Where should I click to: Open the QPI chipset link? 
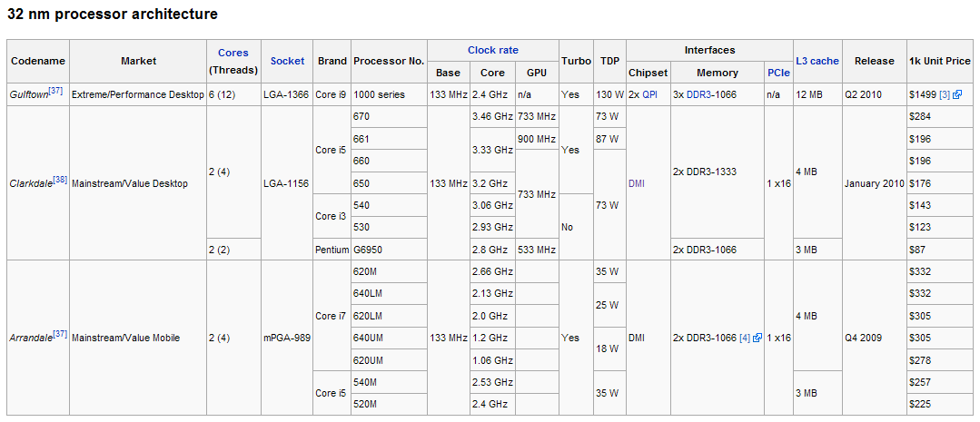tap(650, 95)
